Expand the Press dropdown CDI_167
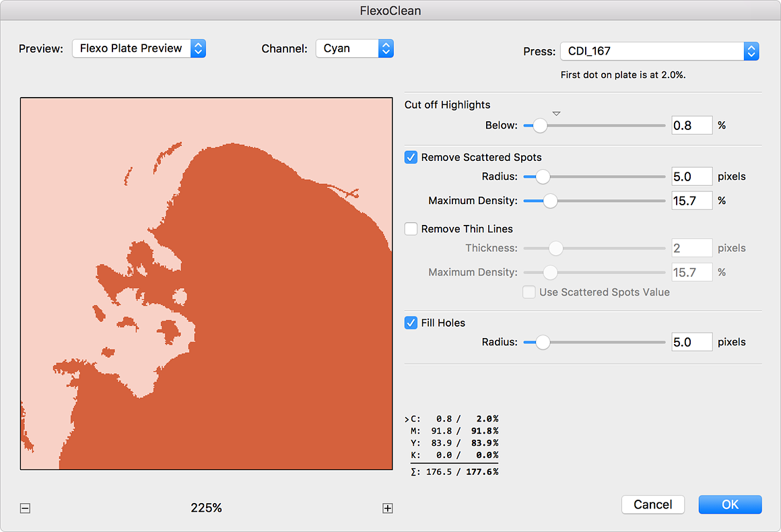 tap(659, 51)
